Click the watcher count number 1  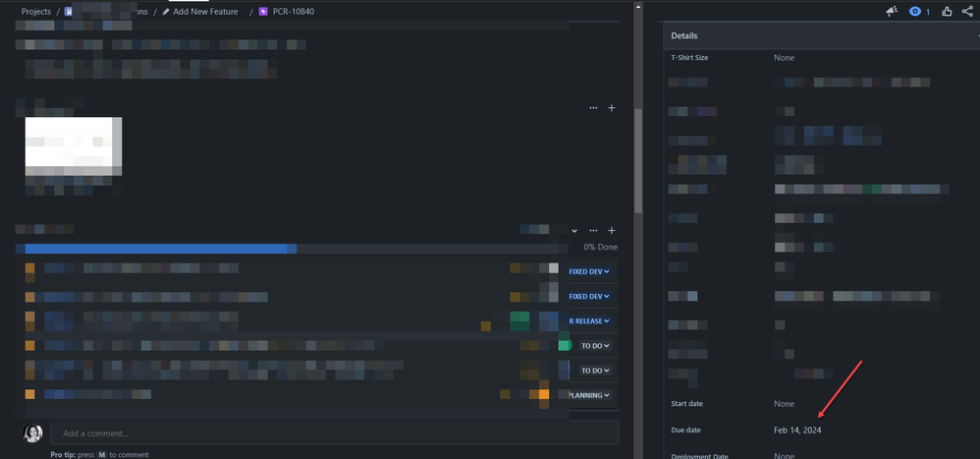[x=928, y=12]
